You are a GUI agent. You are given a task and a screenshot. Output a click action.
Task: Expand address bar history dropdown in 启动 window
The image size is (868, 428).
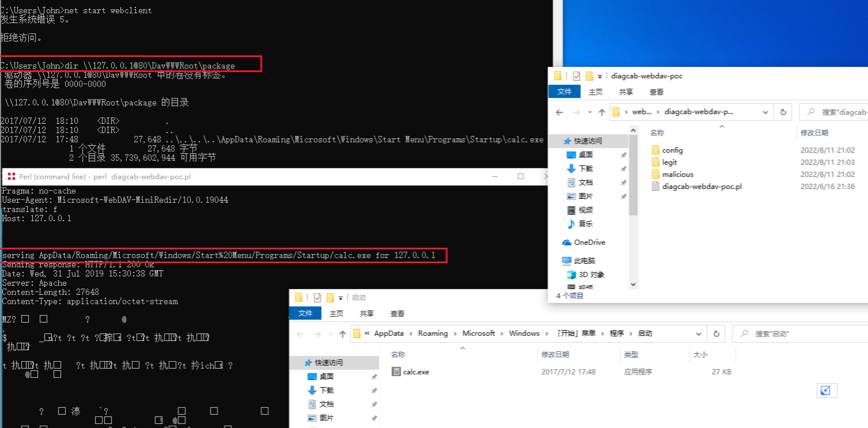(x=699, y=334)
